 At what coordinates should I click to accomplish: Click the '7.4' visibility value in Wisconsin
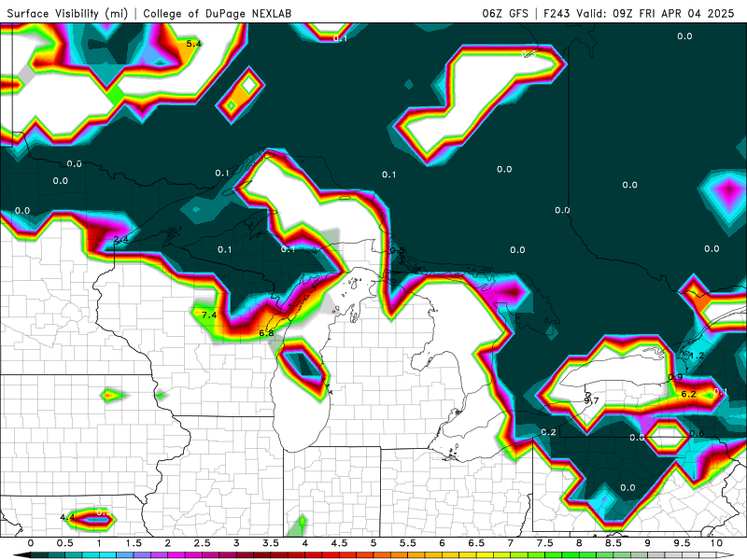[x=208, y=315]
